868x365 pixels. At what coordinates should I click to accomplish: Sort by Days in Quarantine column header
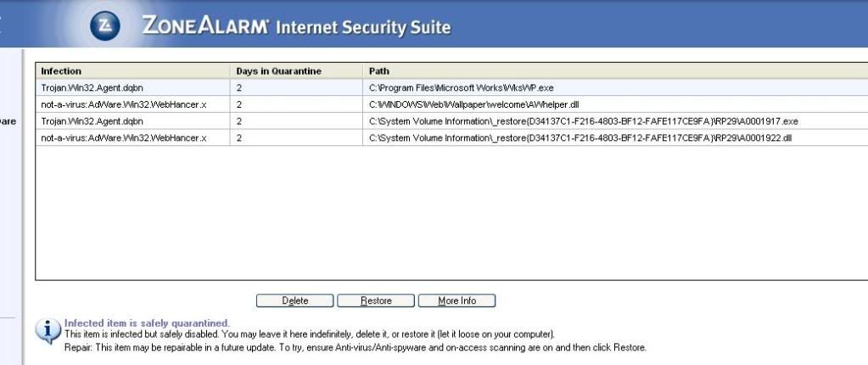click(x=296, y=71)
